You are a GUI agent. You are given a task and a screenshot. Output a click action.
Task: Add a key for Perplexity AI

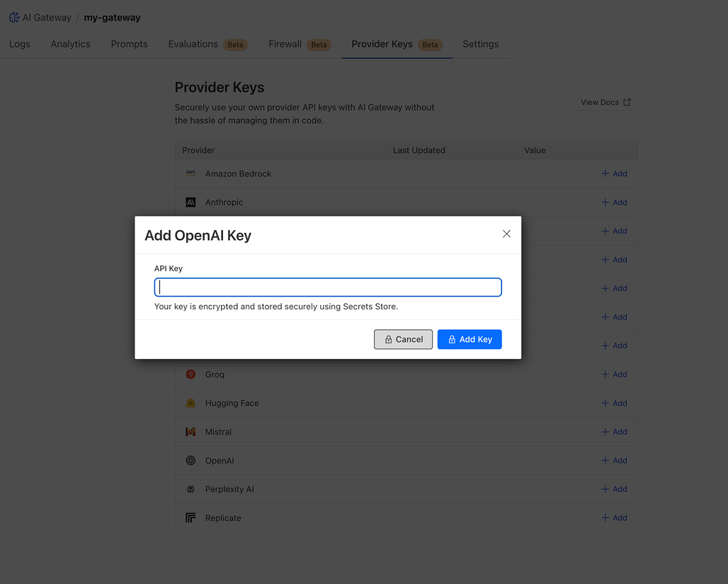[x=614, y=489]
